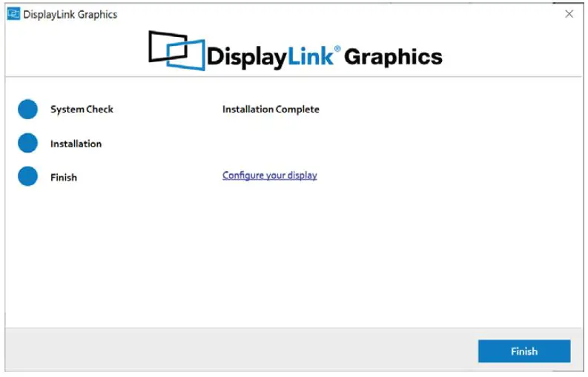Click the Installation step circle
Image resolution: width=588 pixels, height=377 pixels.
coord(27,143)
